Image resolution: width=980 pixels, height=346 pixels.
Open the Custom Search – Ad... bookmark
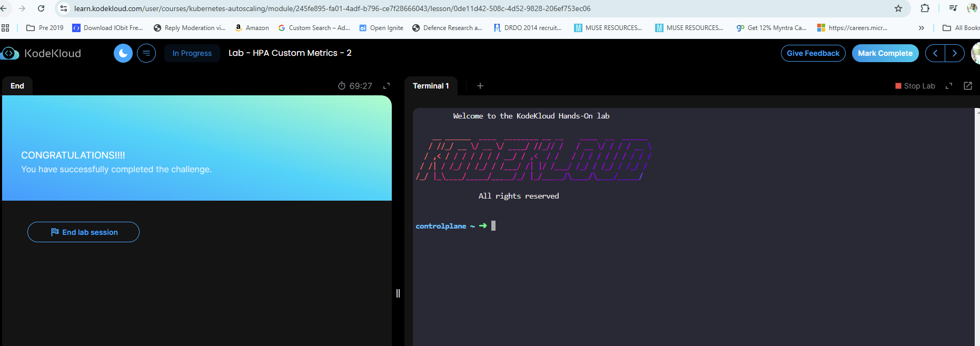click(x=314, y=28)
